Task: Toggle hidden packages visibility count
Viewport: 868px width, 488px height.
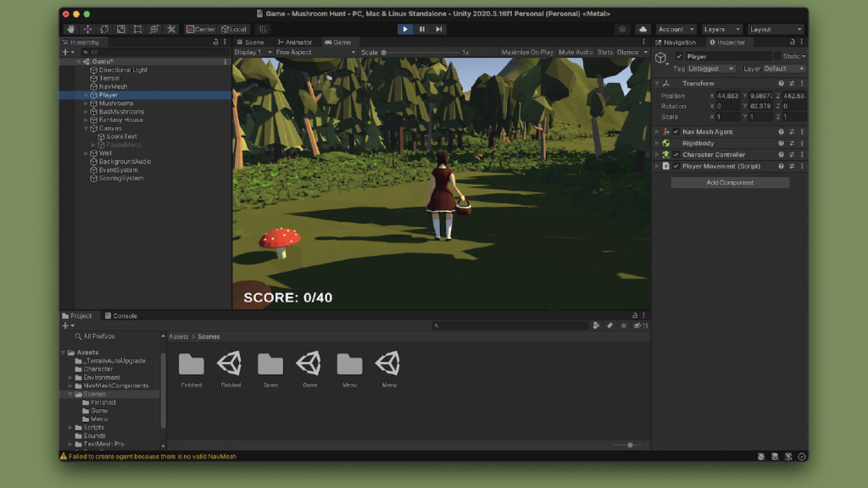Action: click(x=640, y=326)
